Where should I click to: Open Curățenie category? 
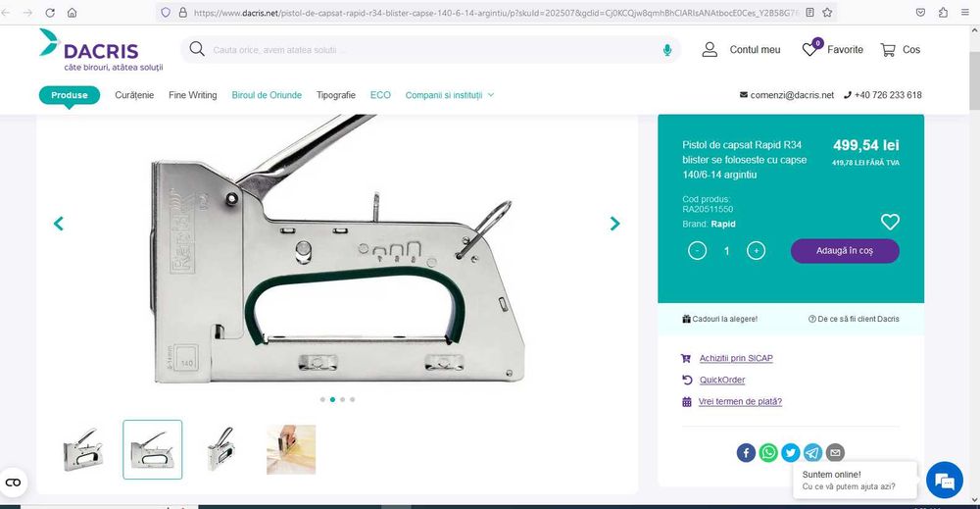[134, 95]
